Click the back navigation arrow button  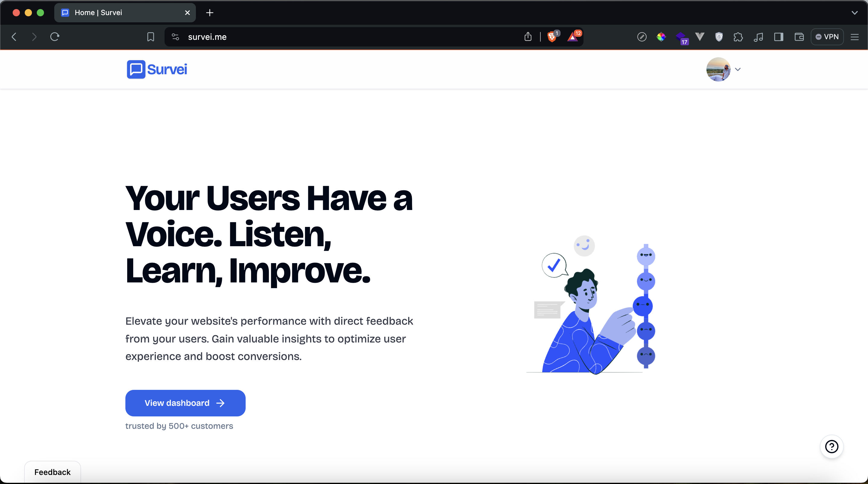(14, 37)
